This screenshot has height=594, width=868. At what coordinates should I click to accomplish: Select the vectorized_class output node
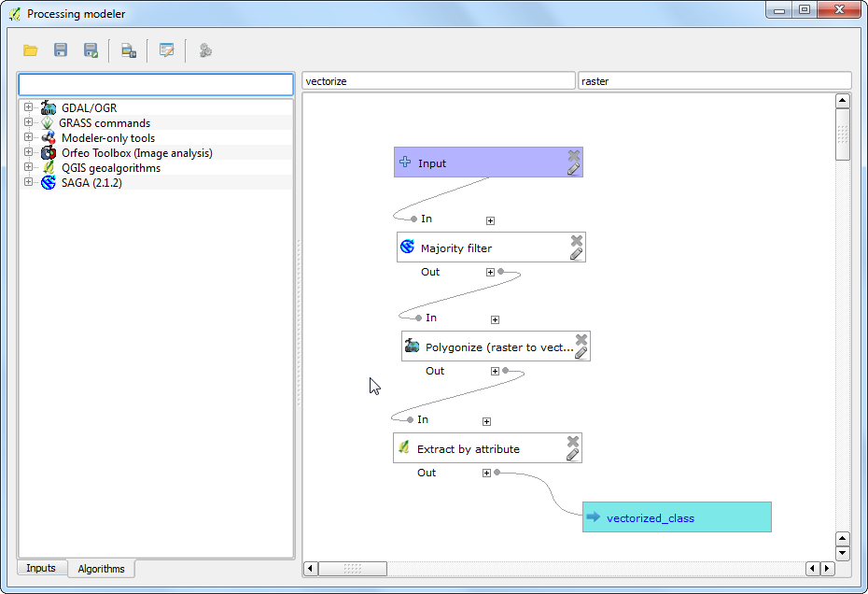click(x=677, y=517)
